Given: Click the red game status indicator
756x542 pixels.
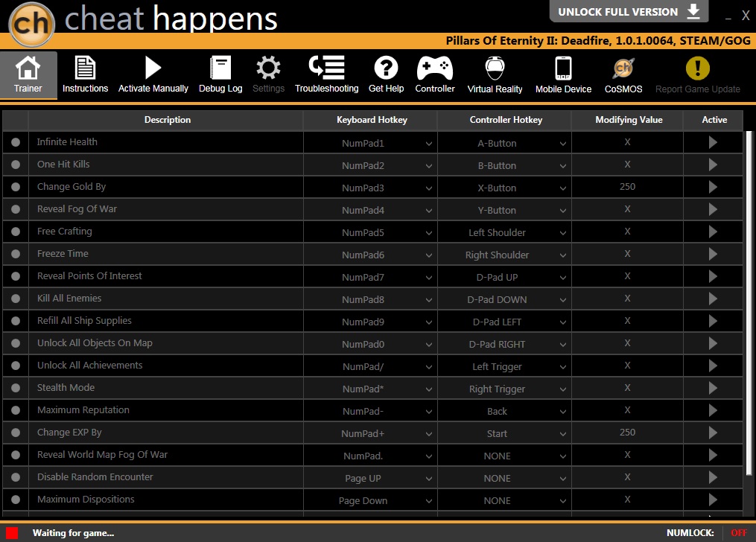Looking at the screenshot, I should click(12, 533).
